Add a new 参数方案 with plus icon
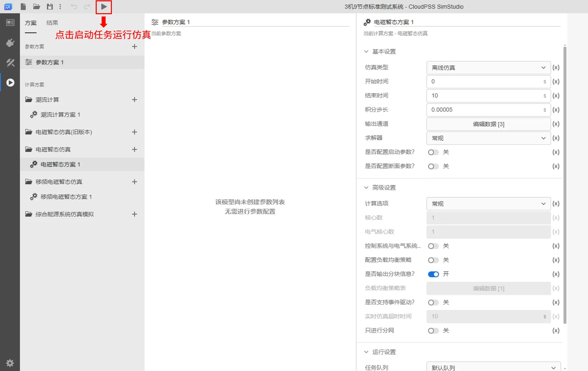Screen dimensions: 588x371 tap(134, 46)
